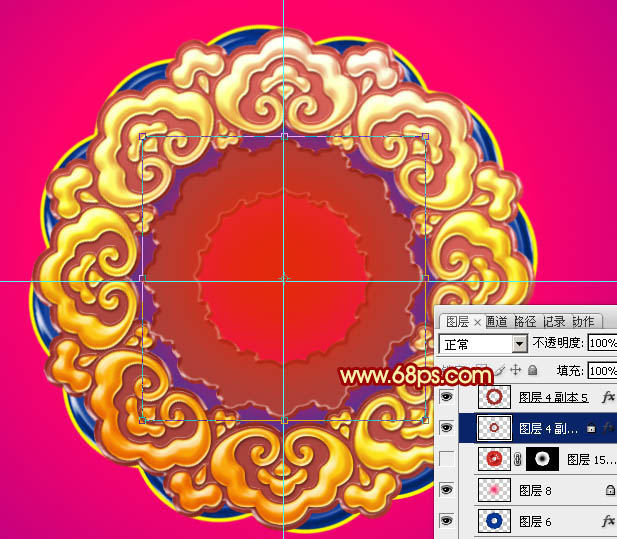The width and height of the screenshot is (617, 539).
Task: Toggle visibility of 图层 6 layer
Action: (x=446, y=521)
